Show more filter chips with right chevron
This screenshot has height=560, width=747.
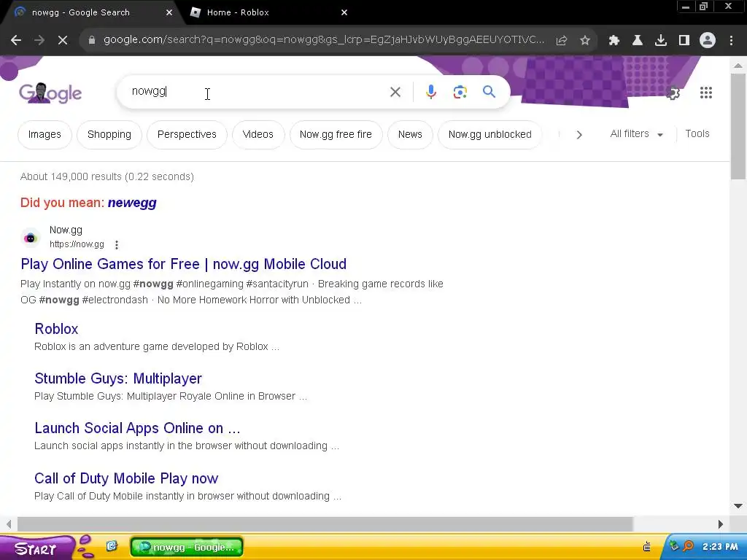[x=579, y=135]
